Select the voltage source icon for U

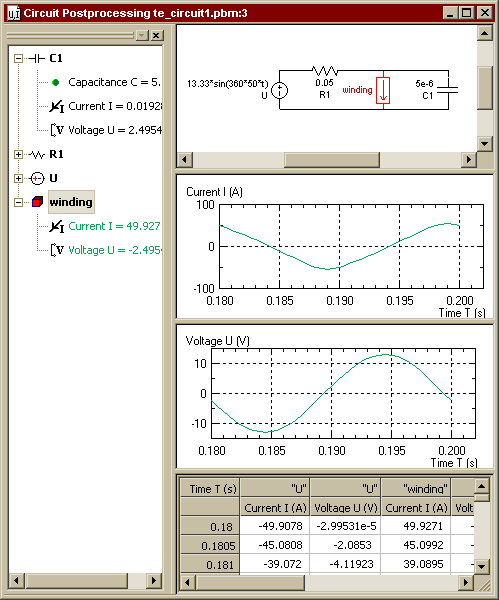click(37, 178)
